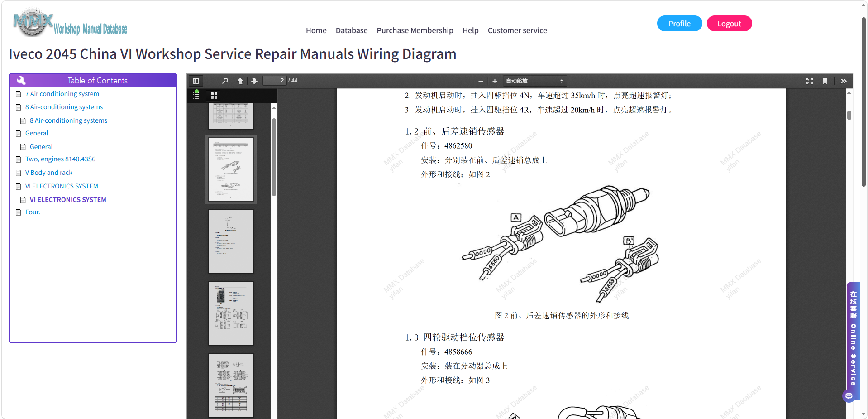Open nested General sub-entry

pyautogui.click(x=41, y=147)
